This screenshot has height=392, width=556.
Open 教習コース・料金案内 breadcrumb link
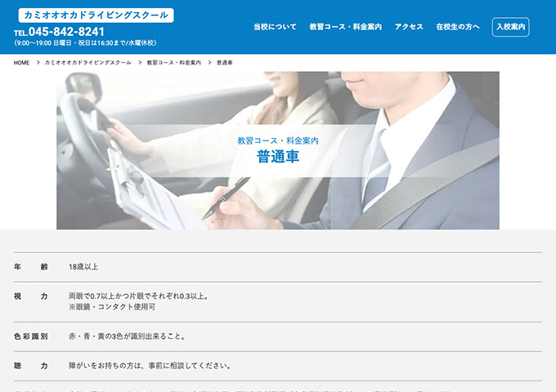pos(174,63)
